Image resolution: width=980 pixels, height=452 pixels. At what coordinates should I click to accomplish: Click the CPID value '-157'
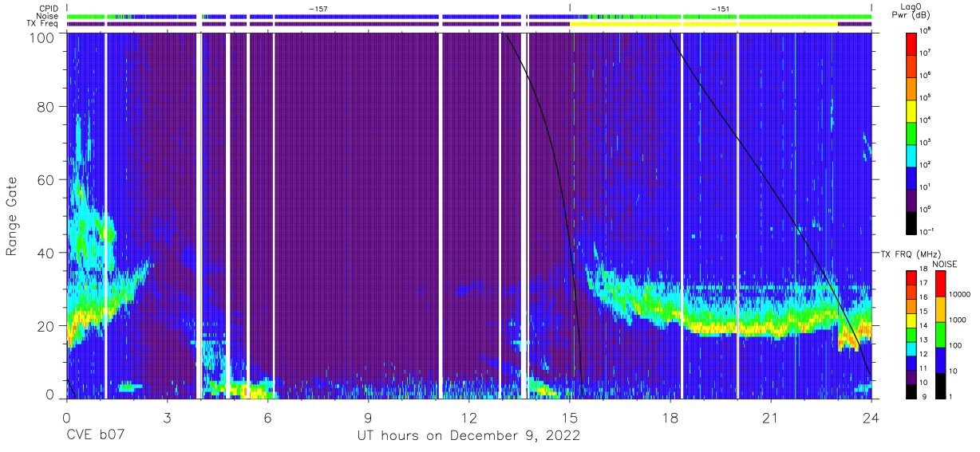(x=318, y=8)
